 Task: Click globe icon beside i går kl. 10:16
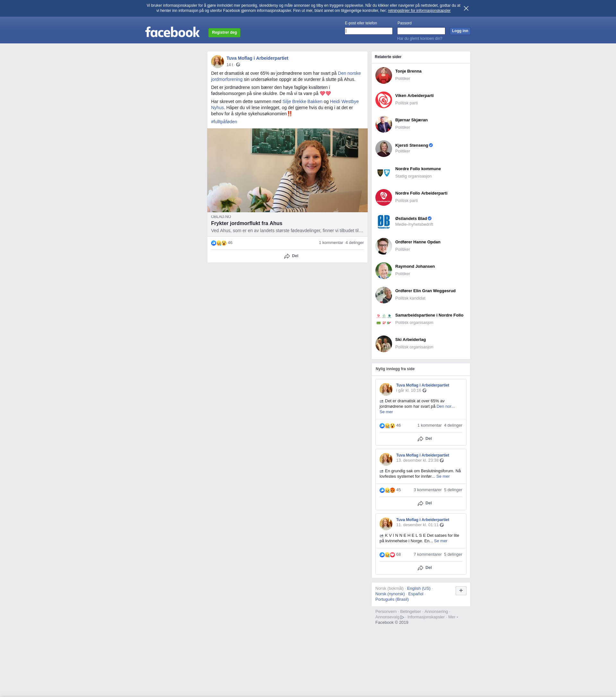coord(424,390)
